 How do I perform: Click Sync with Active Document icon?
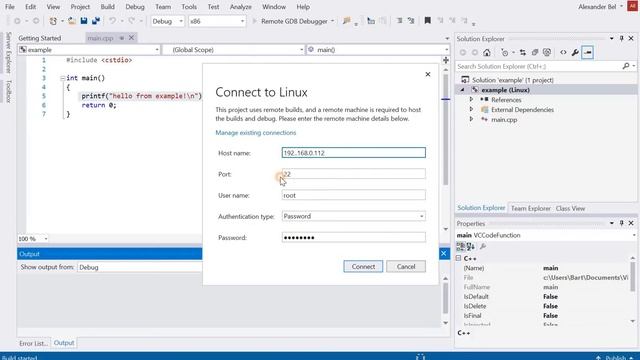click(x=523, y=52)
